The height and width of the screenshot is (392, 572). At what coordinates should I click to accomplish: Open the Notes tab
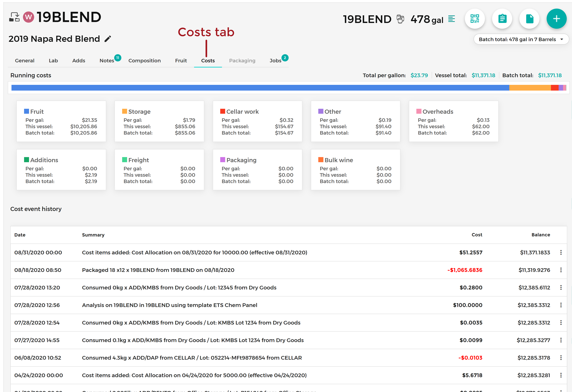point(107,61)
